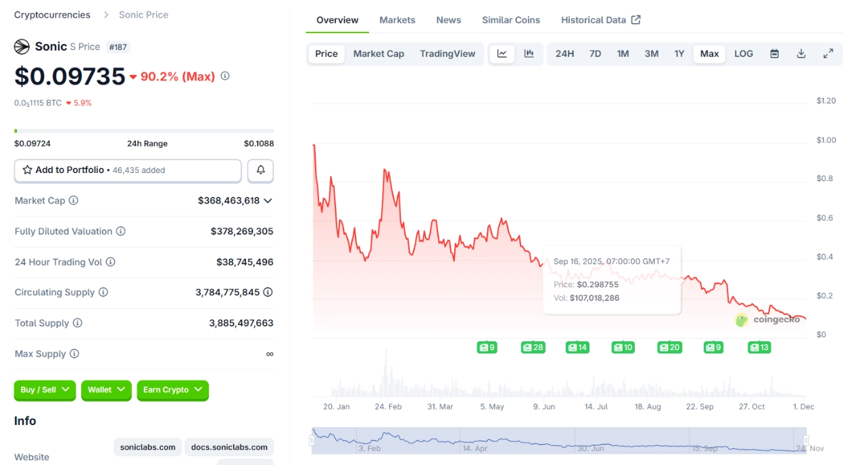Click Add to Portfolio button

tap(128, 170)
